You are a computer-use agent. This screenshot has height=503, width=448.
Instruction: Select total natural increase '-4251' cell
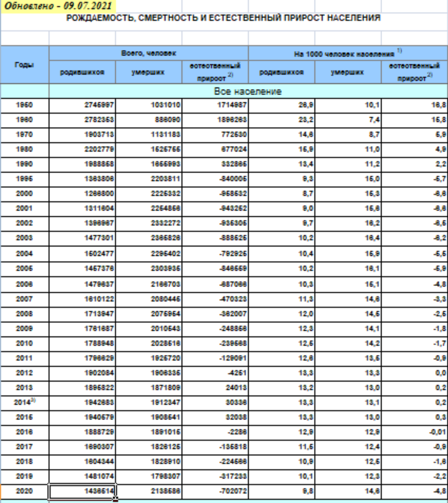click(215, 373)
